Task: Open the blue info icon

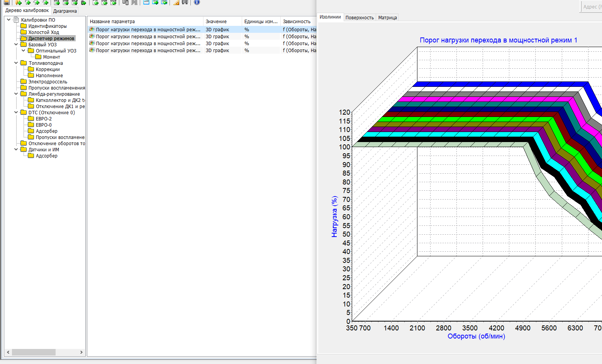Action: 197,2
